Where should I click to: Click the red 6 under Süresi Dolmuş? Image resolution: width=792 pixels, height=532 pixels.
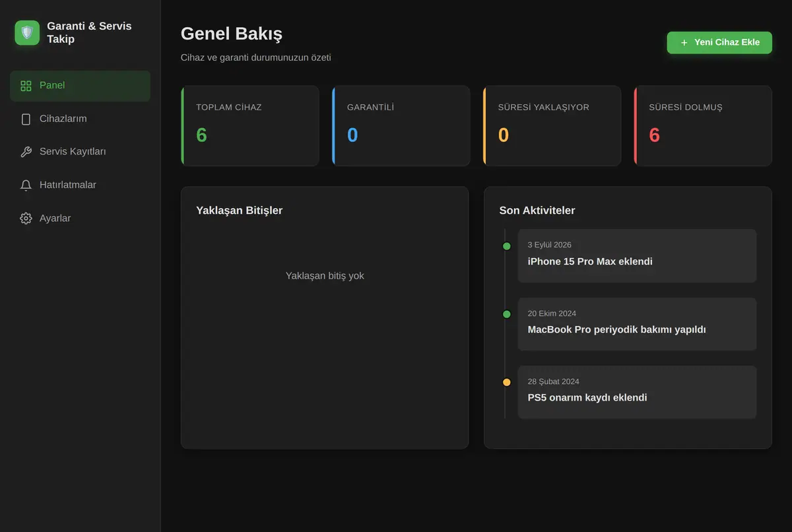click(655, 135)
